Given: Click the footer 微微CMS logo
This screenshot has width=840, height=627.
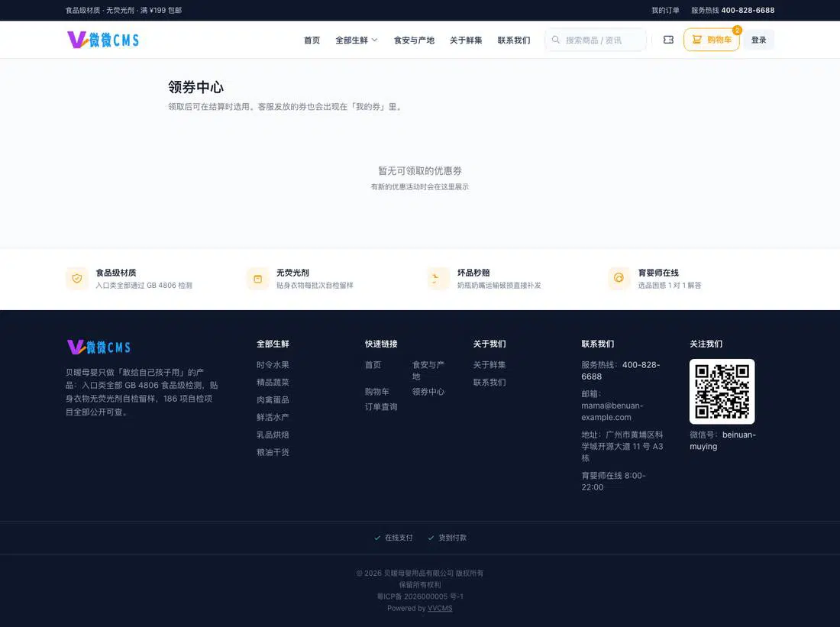Looking at the screenshot, I should (99, 347).
